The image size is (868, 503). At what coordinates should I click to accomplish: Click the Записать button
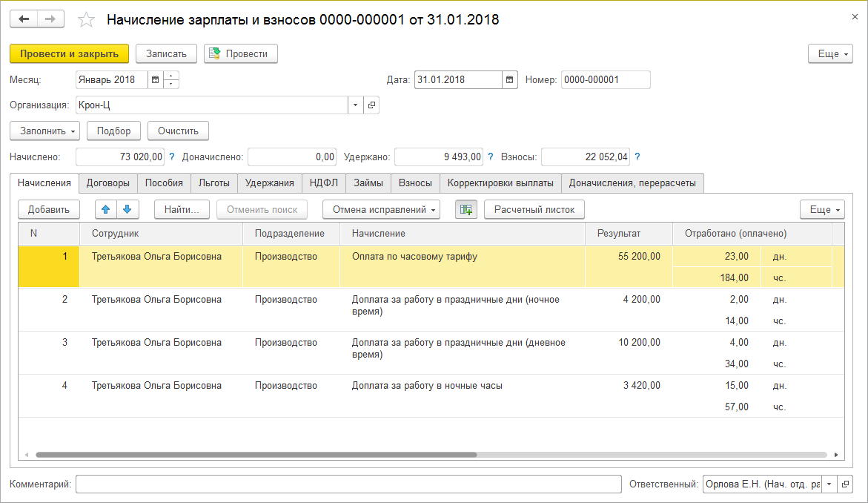coord(166,53)
